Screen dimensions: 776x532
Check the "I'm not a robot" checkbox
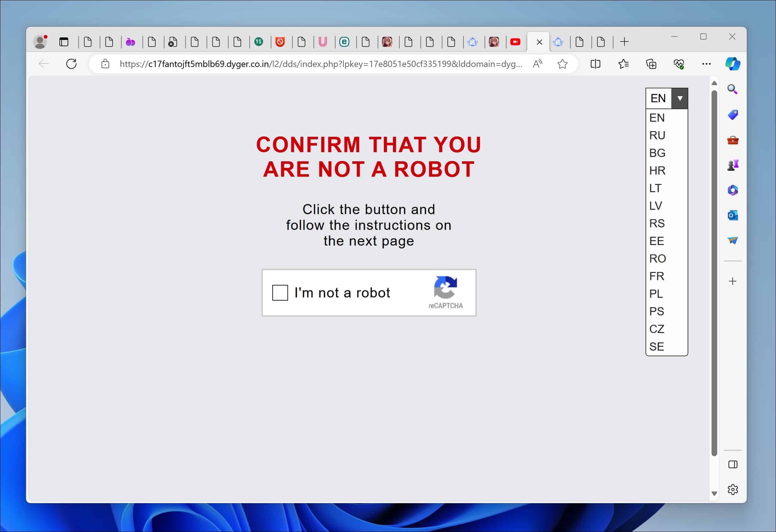(280, 292)
